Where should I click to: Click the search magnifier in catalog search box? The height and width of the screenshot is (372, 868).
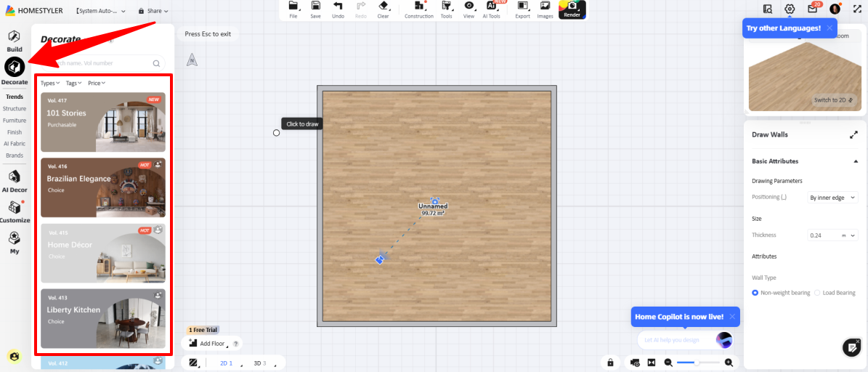(x=157, y=64)
